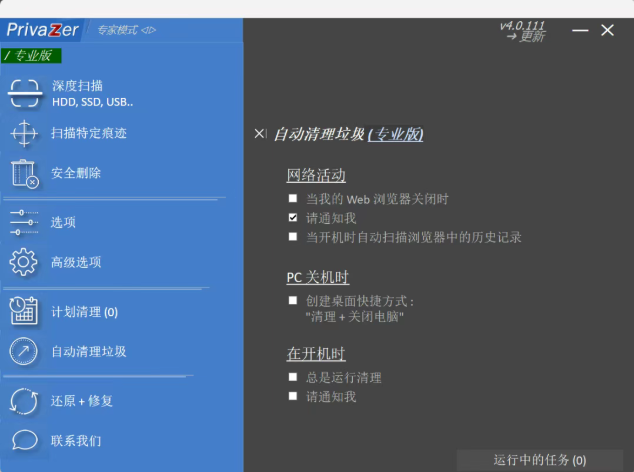Viewport: 634px width, 472px height.
Task: Check 请通知我 under 在开机时
Action: (x=293, y=396)
